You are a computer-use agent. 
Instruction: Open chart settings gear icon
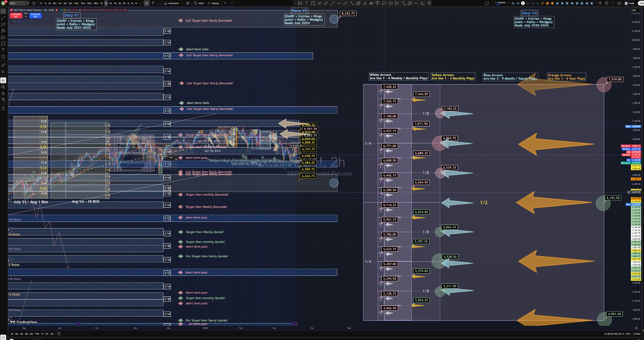(x=607, y=3)
